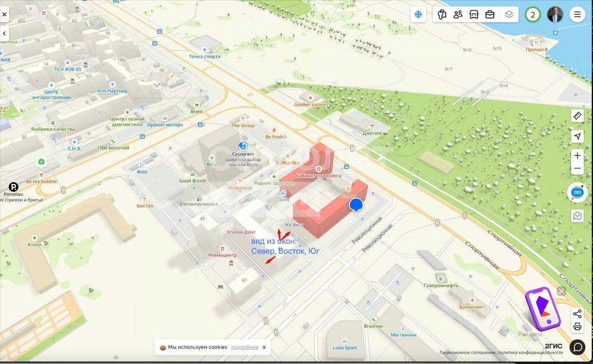593x364 pixels.
Task: Click the 'The lavaш' map label
Action: click(243, 126)
